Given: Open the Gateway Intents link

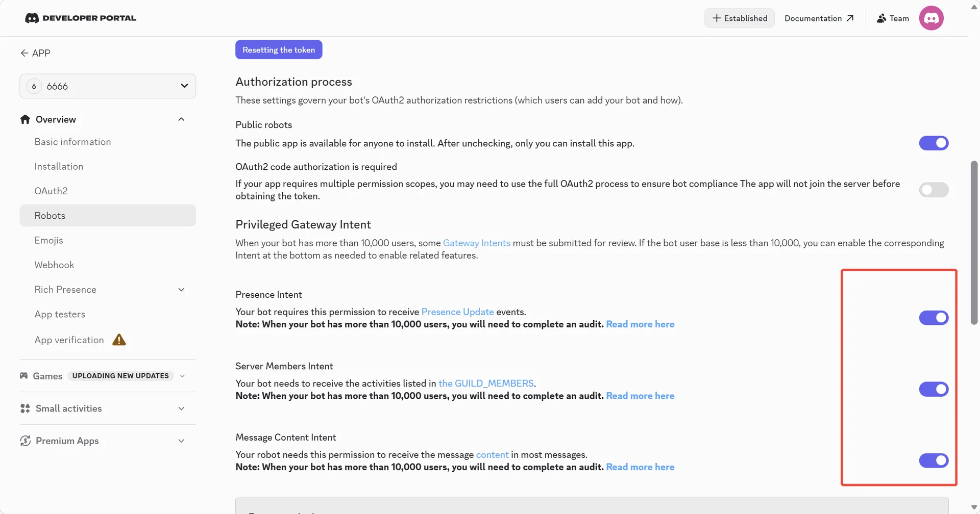Looking at the screenshot, I should 477,243.
